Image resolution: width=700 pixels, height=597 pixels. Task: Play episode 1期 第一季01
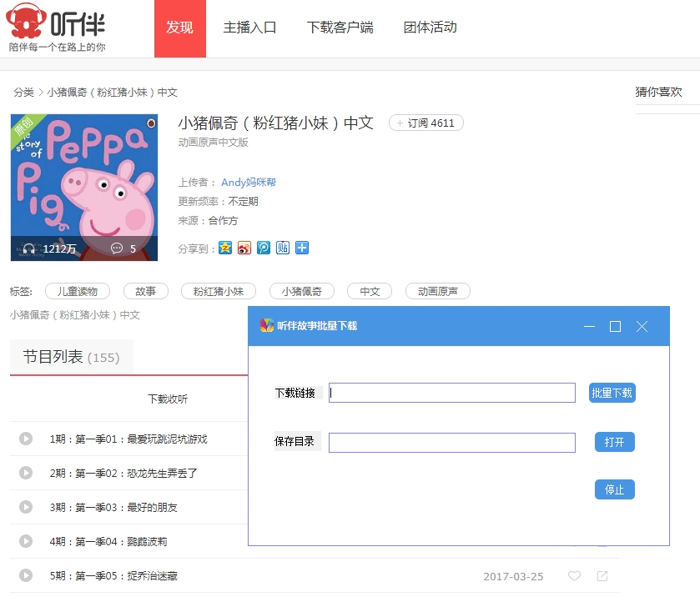click(x=26, y=439)
